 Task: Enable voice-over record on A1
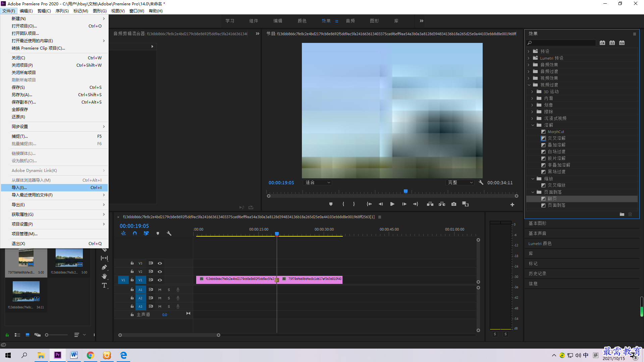pyautogui.click(x=178, y=290)
